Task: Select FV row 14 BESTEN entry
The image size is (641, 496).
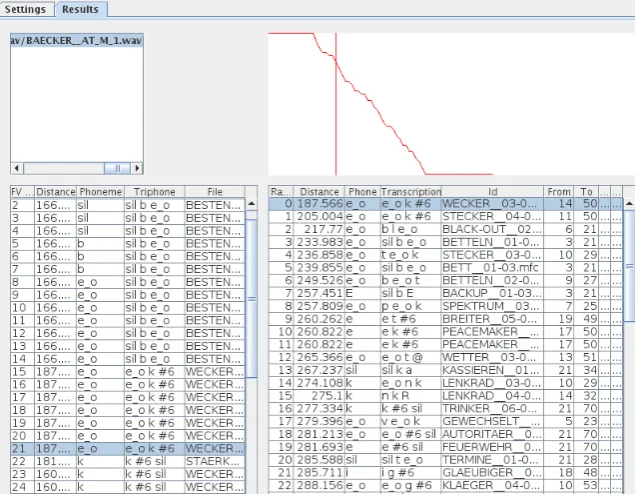Action: pos(128,359)
